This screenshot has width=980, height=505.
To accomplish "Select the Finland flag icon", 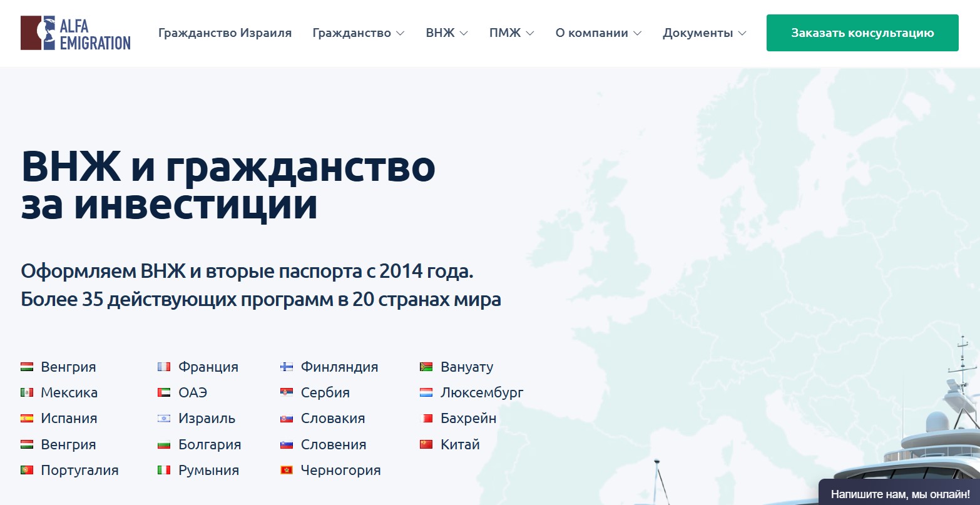I will pos(286,367).
